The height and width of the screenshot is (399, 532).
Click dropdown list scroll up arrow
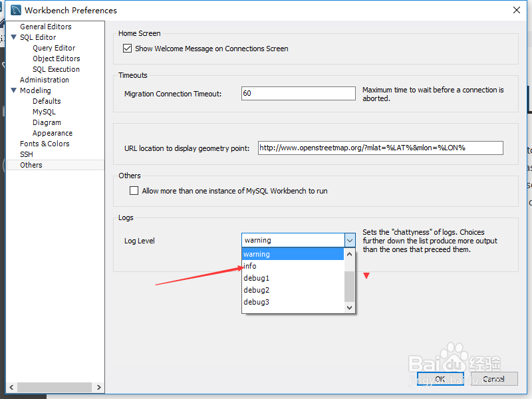[350, 254]
